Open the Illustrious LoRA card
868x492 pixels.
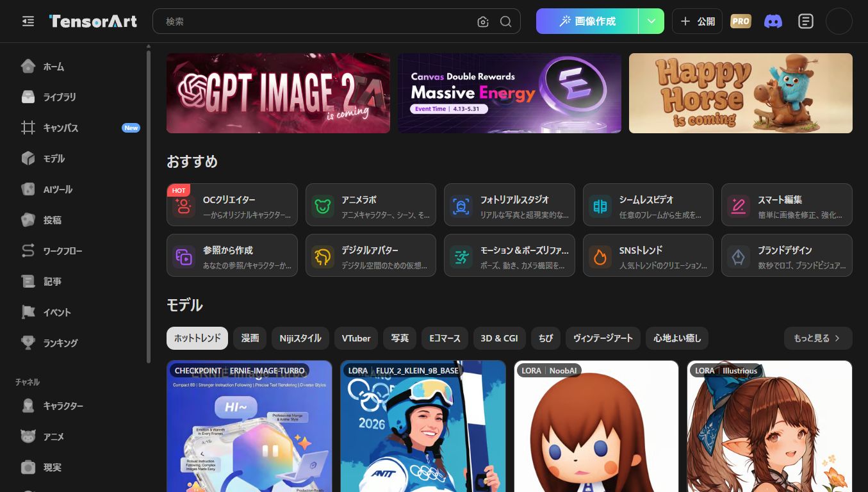pos(769,426)
